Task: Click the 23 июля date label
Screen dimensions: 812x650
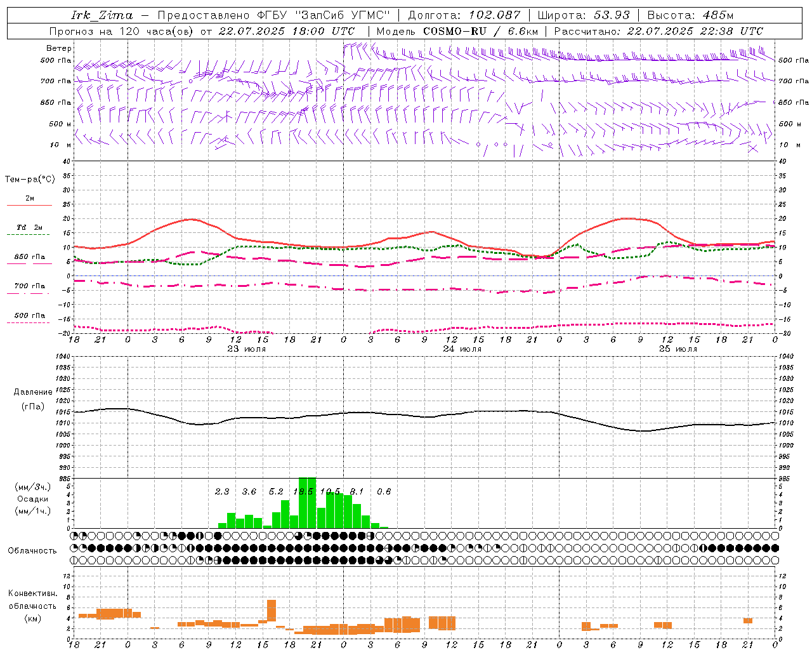Action: [x=246, y=349]
